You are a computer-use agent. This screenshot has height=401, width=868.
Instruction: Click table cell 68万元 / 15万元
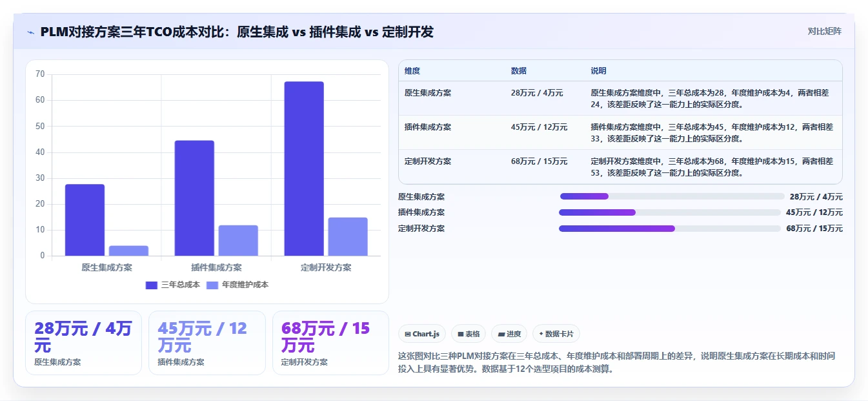(539, 161)
